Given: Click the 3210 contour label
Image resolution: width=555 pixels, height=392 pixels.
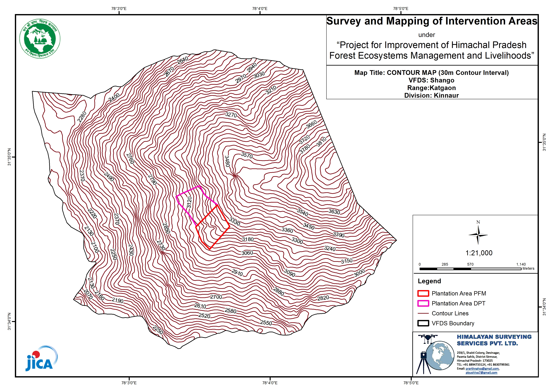Looking at the screenshot, I should click(x=271, y=90).
